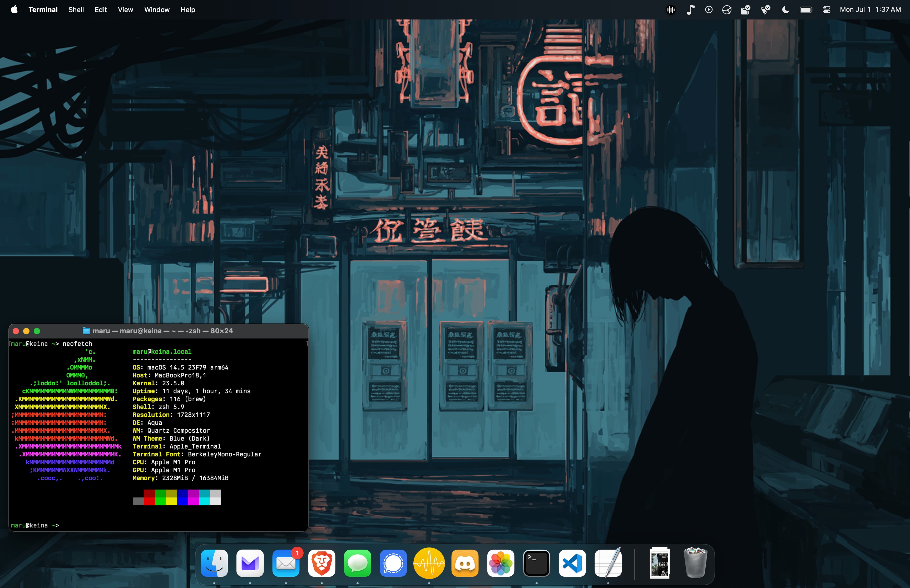Click the Shell menu in menubar
This screenshot has width=910, height=588.
pos(75,9)
